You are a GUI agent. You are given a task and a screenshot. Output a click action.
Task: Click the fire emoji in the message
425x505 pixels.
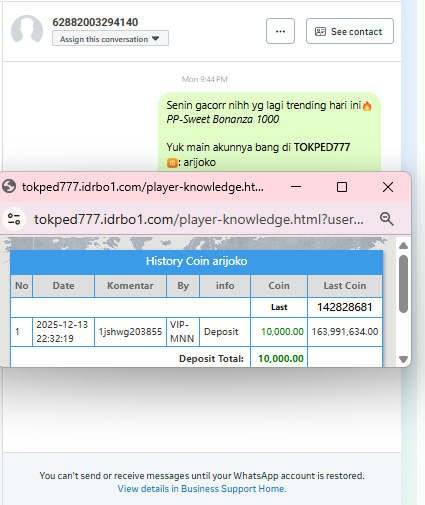click(367, 106)
